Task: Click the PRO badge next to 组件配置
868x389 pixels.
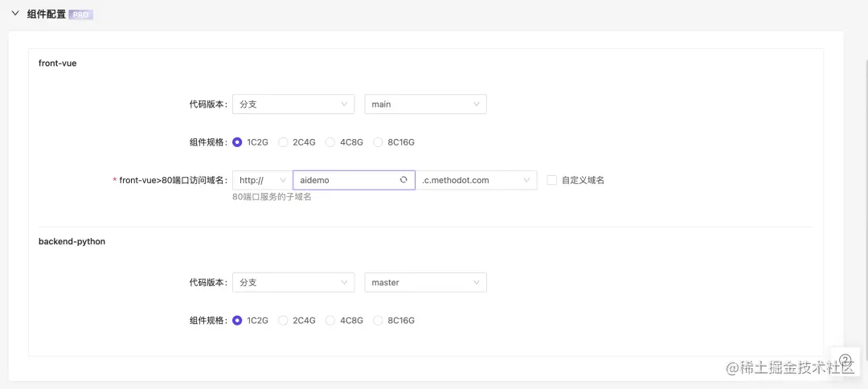Action: 81,14
